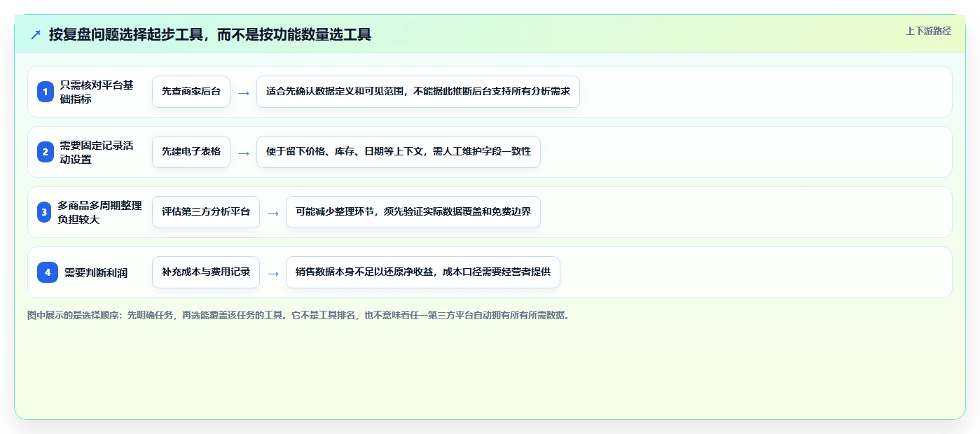Image resolution: width=980 pixels, height=434 pixels.
Task: Click the 可能减少整理环节 description box
Action: [x=413, y=212]
